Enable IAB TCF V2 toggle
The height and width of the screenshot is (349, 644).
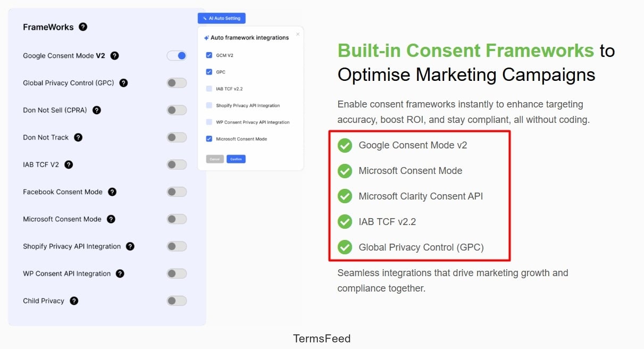point(177,164)
